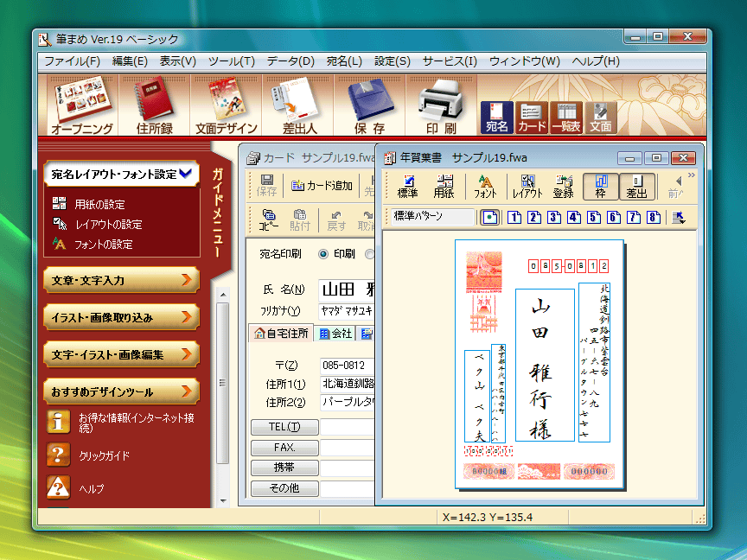Click the 貼付 paste icon in card window

(x=300, y=220)
